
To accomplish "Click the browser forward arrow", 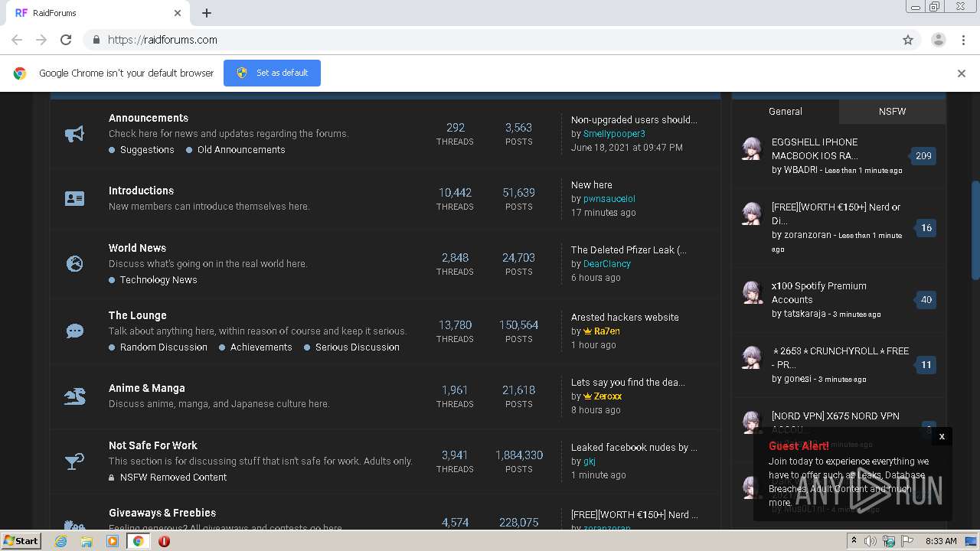I will tap(41, 40).
